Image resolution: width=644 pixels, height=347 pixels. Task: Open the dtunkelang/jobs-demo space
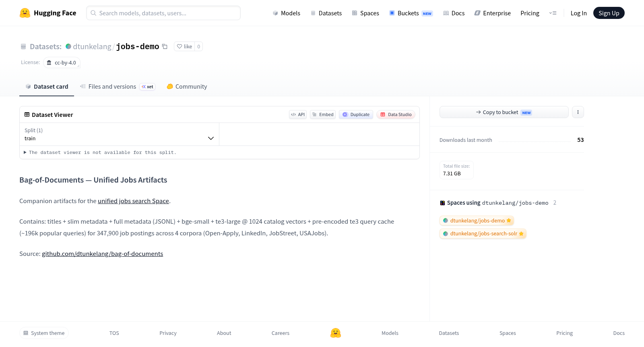(x=477, y=220)
